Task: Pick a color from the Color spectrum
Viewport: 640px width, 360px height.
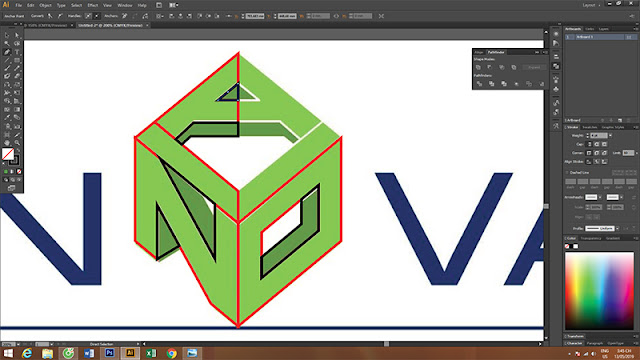Action: pos(599,291)
